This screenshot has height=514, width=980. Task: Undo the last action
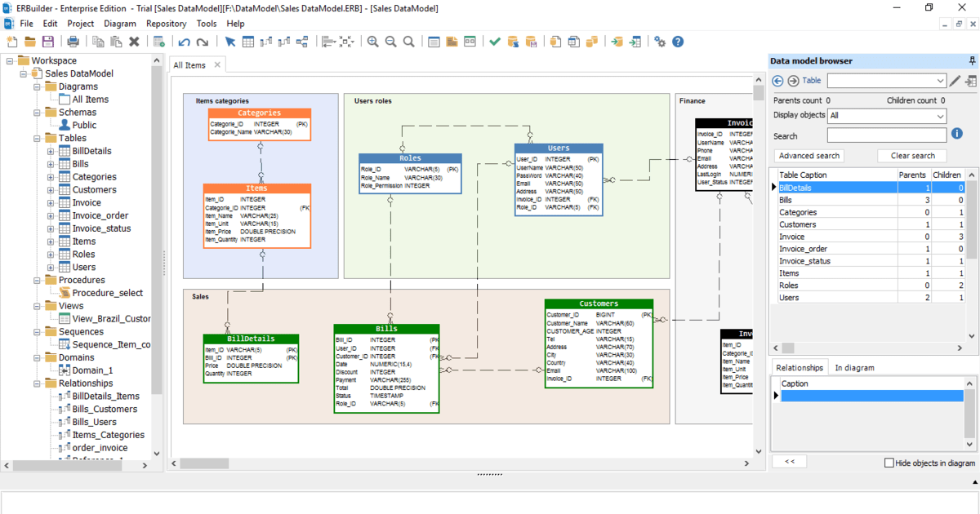coord(184,42)
